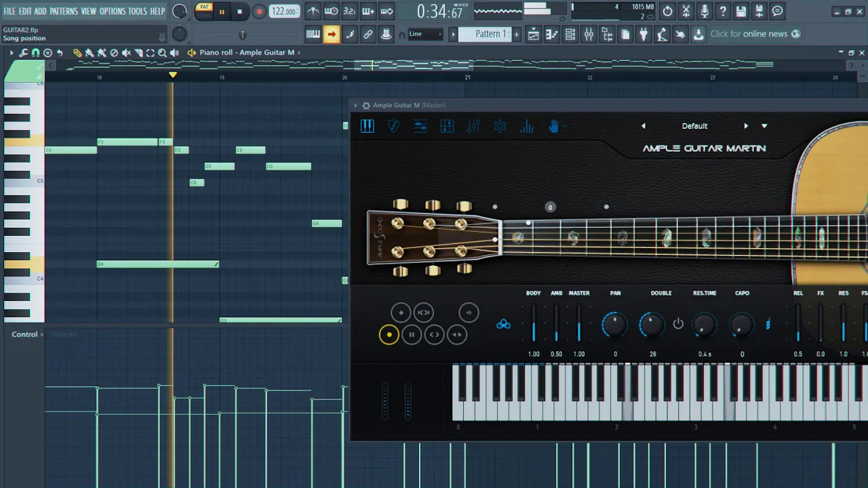Stop playback
This screenshot has width=868, height=488.
tap(239, 12)
